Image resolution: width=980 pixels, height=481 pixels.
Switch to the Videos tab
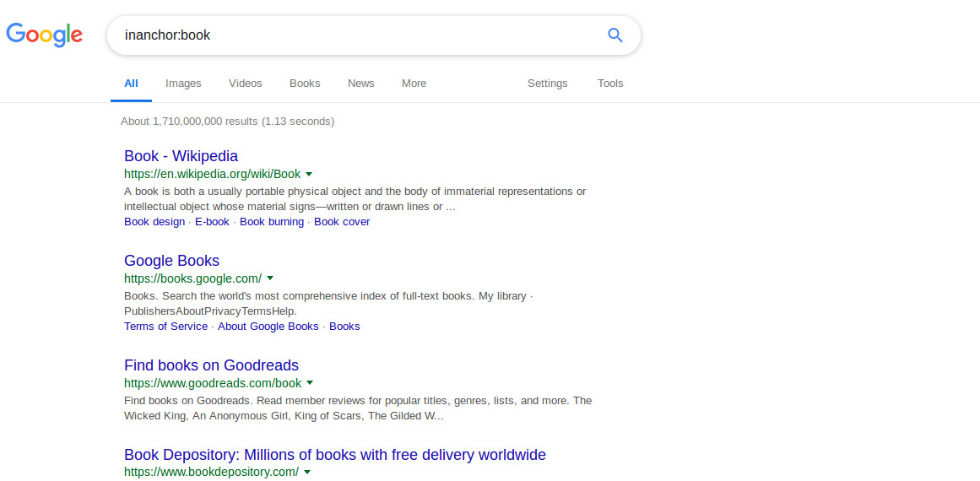(x=245, y=83)
